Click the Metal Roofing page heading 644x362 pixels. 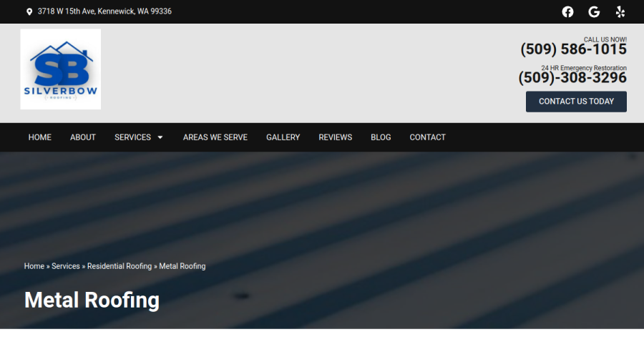click(x=92, y=300)
